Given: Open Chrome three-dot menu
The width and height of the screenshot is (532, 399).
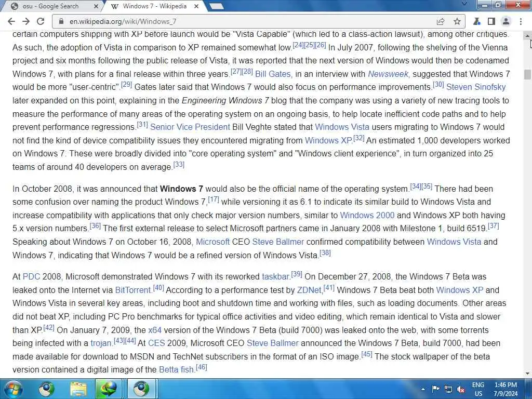Looking at the screenshot, I should pos(521,21).
